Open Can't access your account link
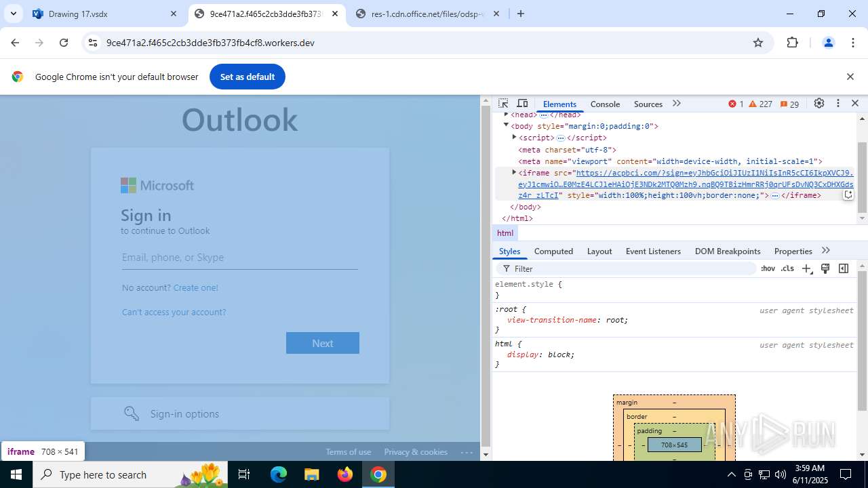This screenshot has width=868, height=488. pos(174,312)
